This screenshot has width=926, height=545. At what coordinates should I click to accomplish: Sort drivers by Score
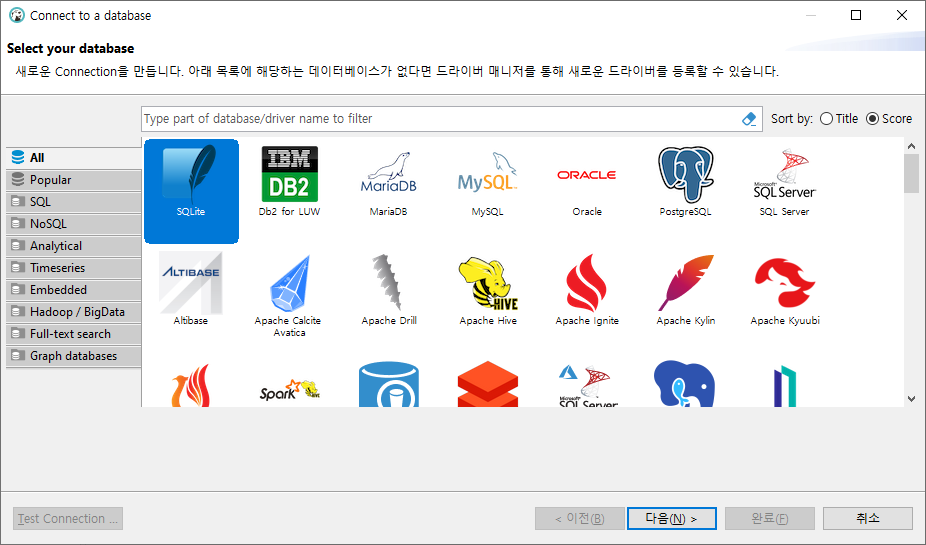889,119
